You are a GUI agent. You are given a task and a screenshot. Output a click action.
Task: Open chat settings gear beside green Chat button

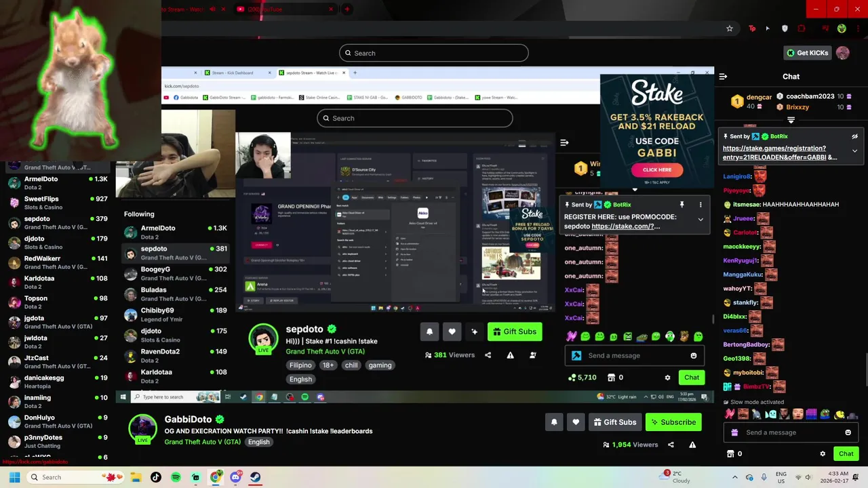pos(823,454)
